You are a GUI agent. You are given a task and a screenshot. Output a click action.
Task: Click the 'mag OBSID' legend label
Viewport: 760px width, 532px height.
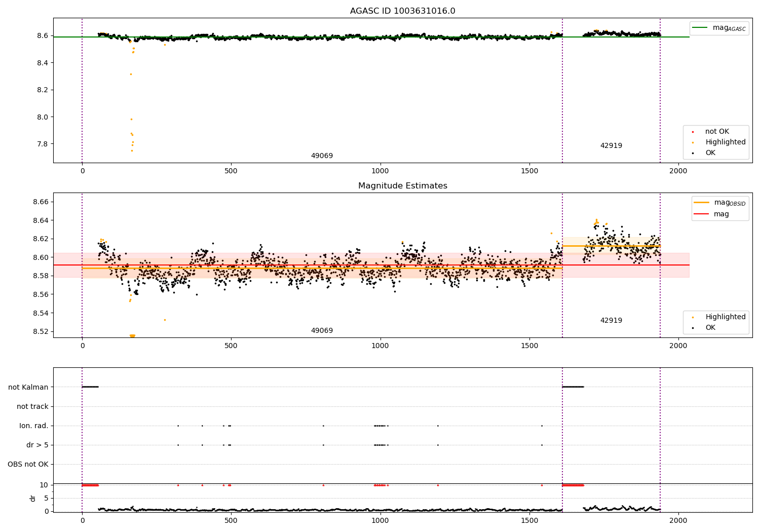(x=730, y=203)
